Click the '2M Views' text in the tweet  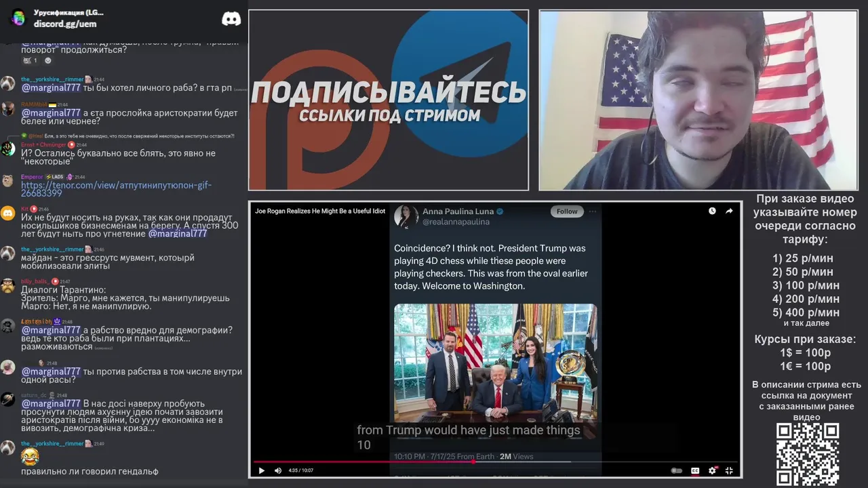[517, 457]
